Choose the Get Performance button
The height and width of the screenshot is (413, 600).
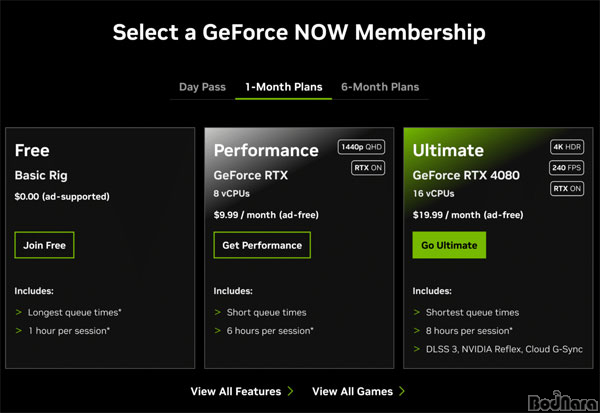[x=262, y=245]
